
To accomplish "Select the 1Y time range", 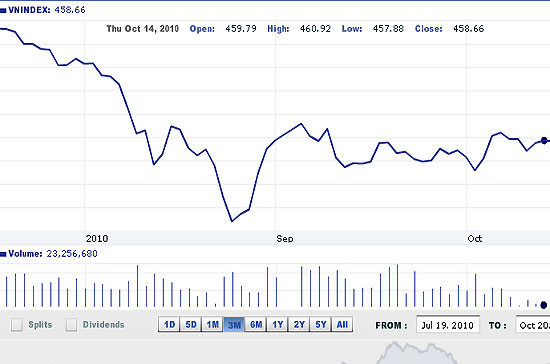I will click(277, 324).
